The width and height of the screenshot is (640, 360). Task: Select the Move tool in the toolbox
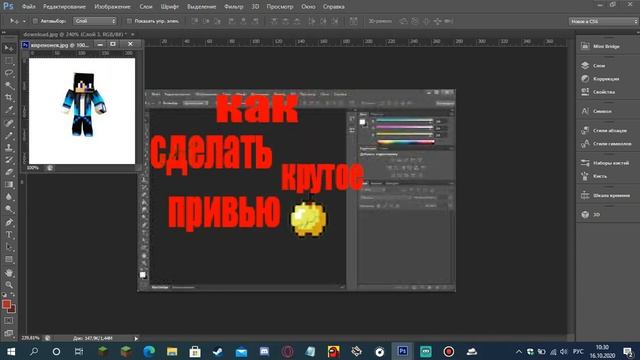tap(9, 48)
